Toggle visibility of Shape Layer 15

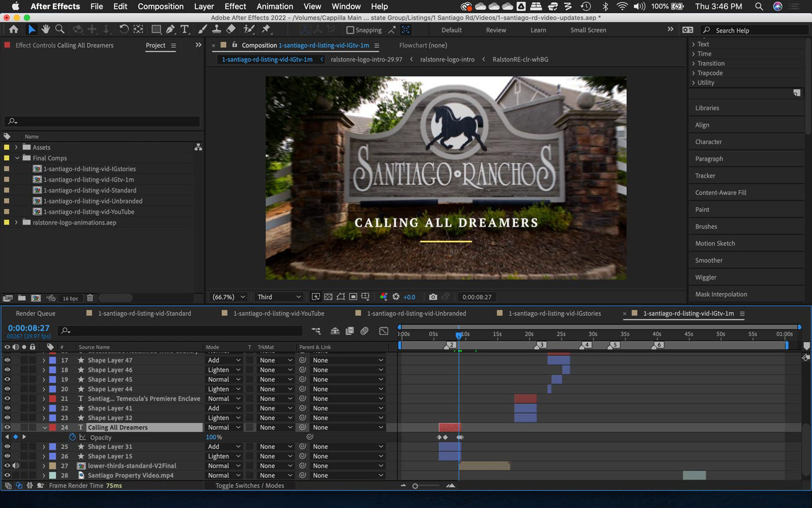(7, 456)
